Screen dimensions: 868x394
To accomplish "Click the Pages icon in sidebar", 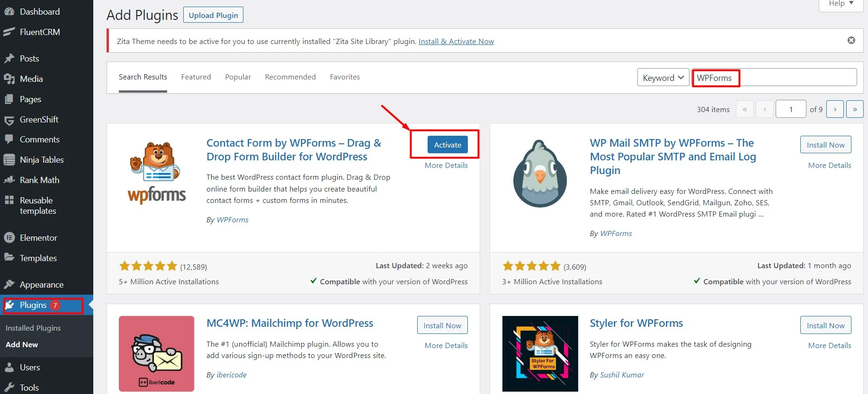I will [9, 99].
